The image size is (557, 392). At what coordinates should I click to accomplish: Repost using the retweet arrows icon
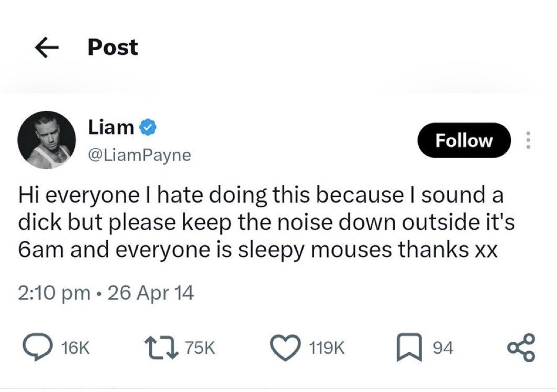click(162, 348)
